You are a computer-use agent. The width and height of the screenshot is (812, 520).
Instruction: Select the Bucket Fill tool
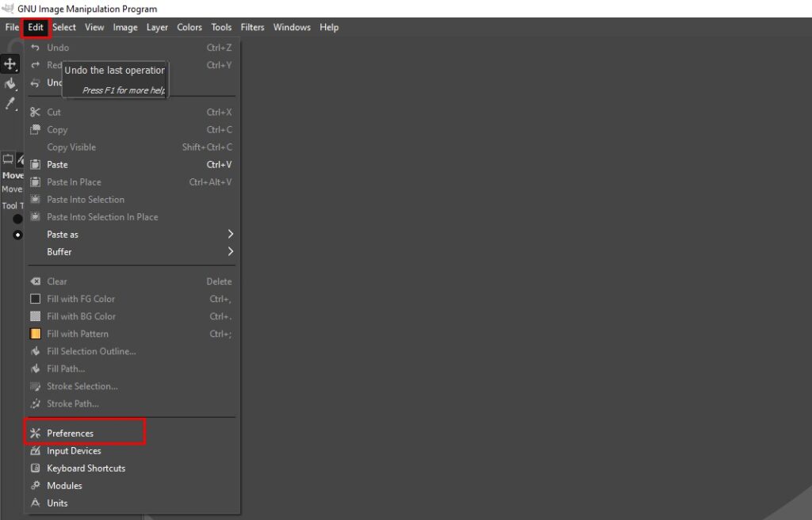(10, 83)
